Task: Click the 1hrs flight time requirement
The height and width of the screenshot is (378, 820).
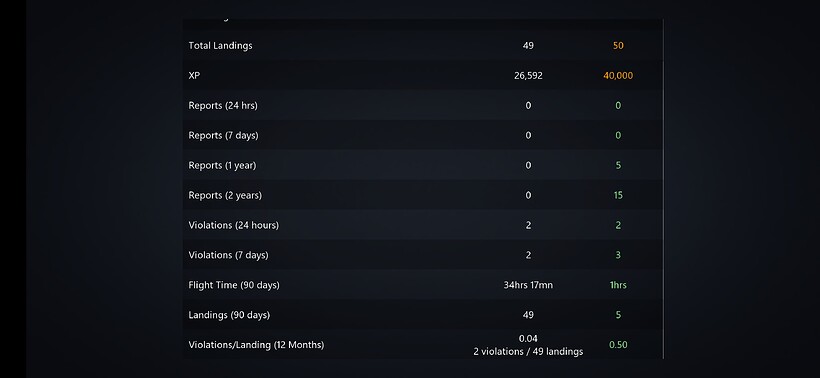Action: pos(618,285)
